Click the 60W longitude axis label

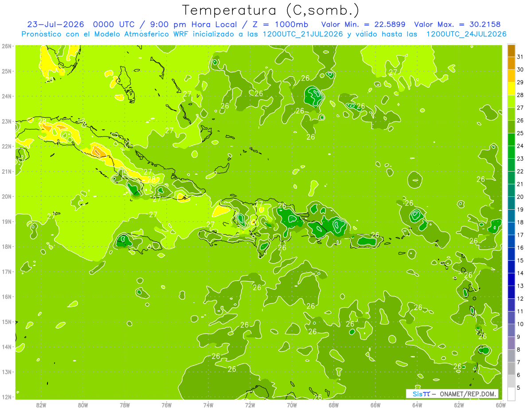501,405
